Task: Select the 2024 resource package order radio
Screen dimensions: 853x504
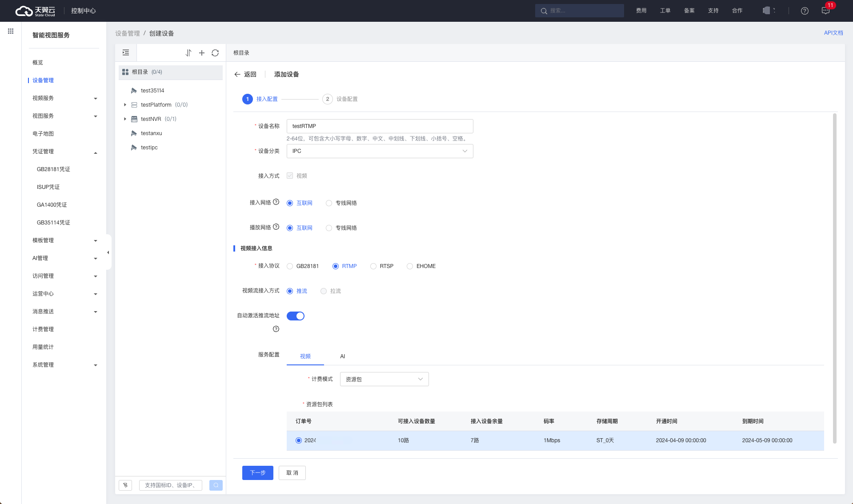Action: coord(299,440)
